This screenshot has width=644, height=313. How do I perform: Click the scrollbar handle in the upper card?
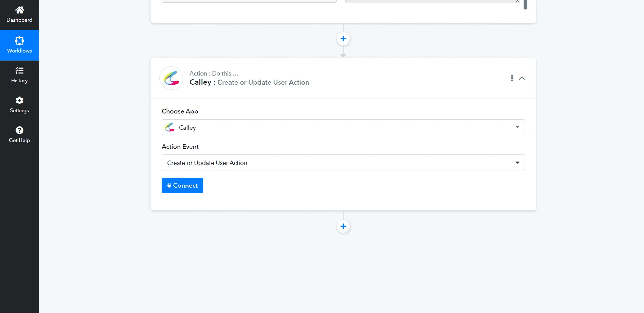click(x=525, y=4)
